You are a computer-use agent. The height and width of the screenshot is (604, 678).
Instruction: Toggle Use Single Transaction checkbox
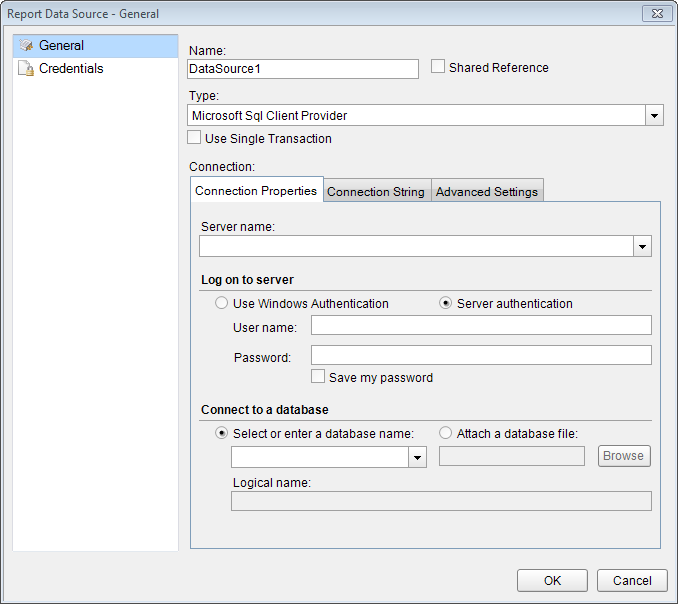pyautogui.click(x=195, y=138)
